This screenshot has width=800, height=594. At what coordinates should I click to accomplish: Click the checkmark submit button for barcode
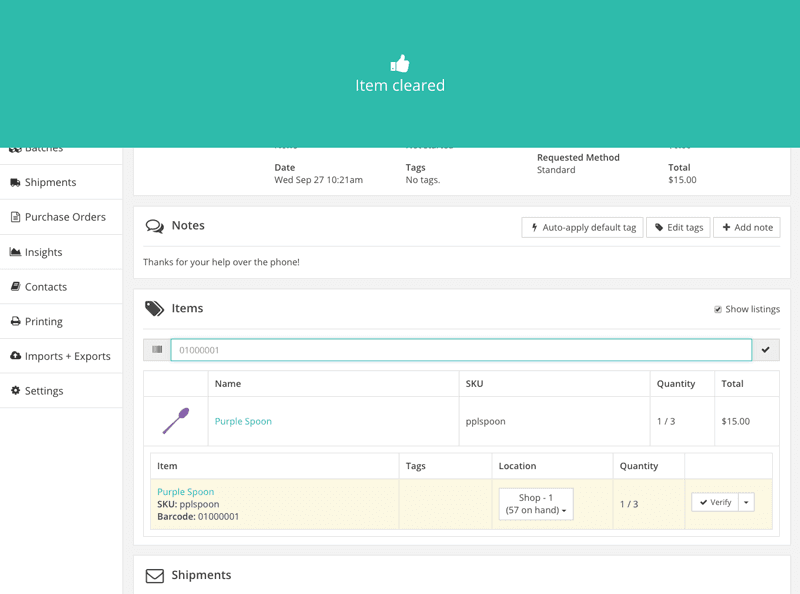(x=766, y=350)
